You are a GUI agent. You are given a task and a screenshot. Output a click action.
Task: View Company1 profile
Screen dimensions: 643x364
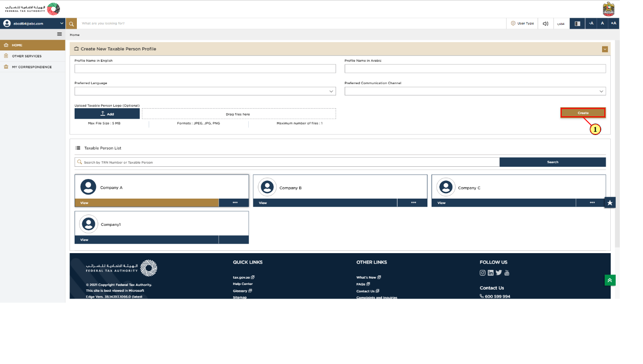(x=146, y=239)
